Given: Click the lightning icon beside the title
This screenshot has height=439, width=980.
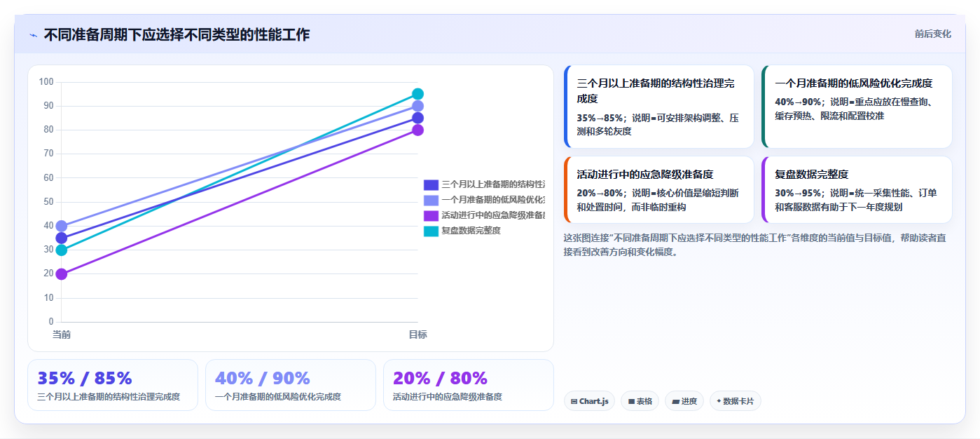Looking at the screenshot, I should (33, 35).
